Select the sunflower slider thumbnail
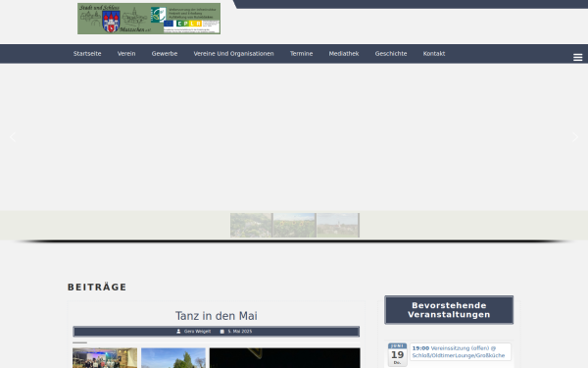588x368 pixels. [294, 226]
